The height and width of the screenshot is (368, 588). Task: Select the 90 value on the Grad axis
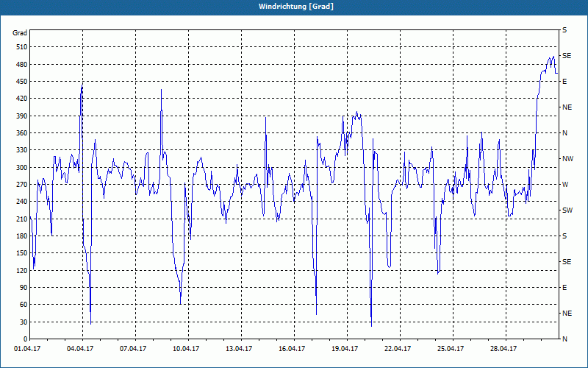pyautogui.click(x=24, y=288)
